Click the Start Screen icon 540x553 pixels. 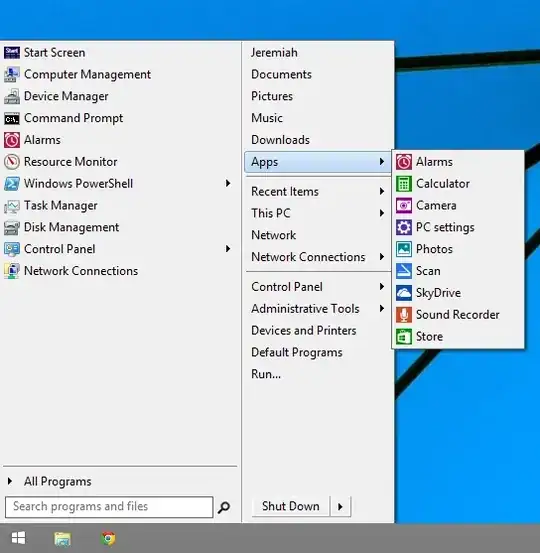point(12,53)
